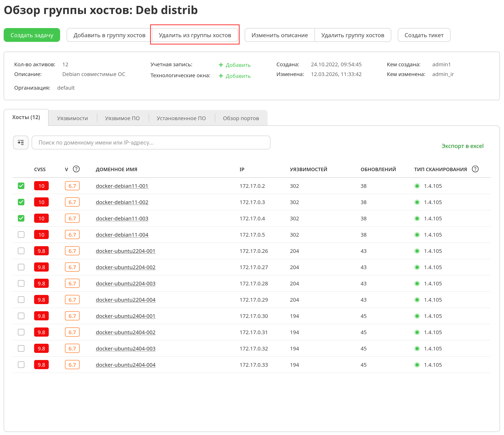Click green status dot for docker-ubuntu2404-004

point(417,365)
